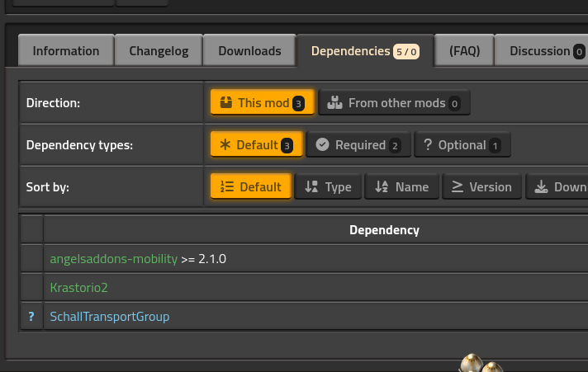Sort dependencies by Name

(x=401, y=186)
